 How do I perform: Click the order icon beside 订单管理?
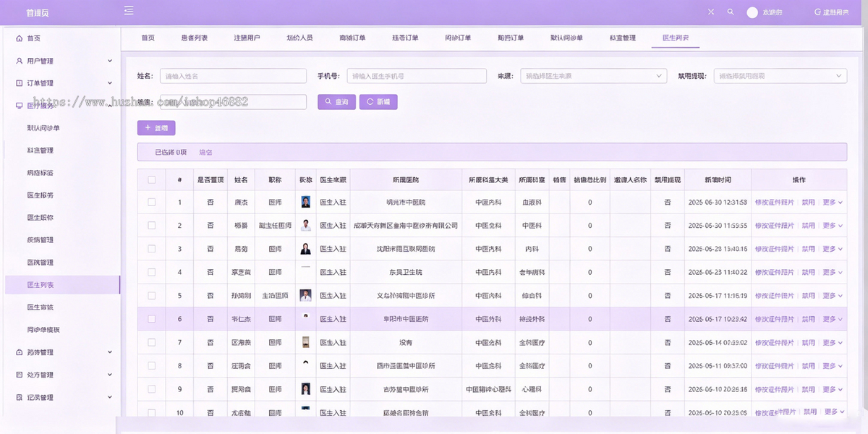point(20,83)
